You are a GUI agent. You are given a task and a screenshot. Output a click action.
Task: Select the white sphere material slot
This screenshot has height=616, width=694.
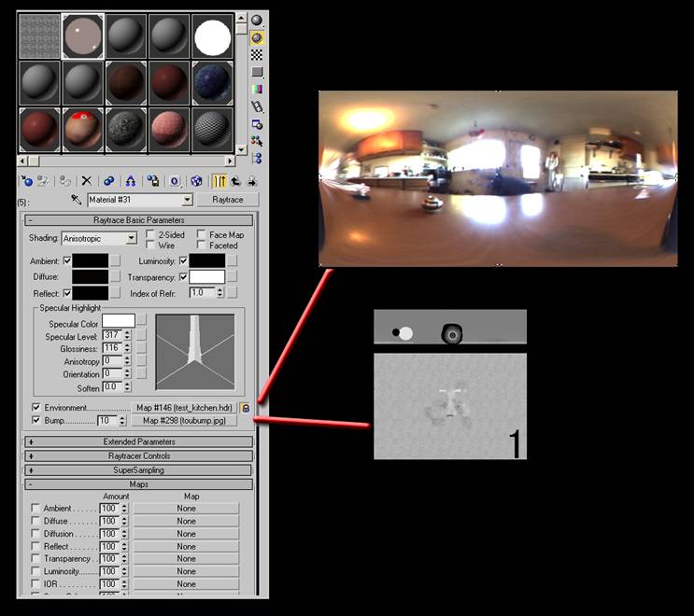coord(213,37)
